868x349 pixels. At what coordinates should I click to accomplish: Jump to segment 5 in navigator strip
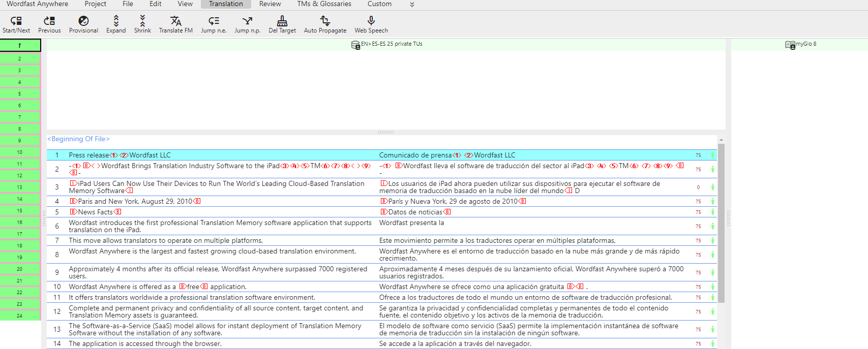point(20,93)
